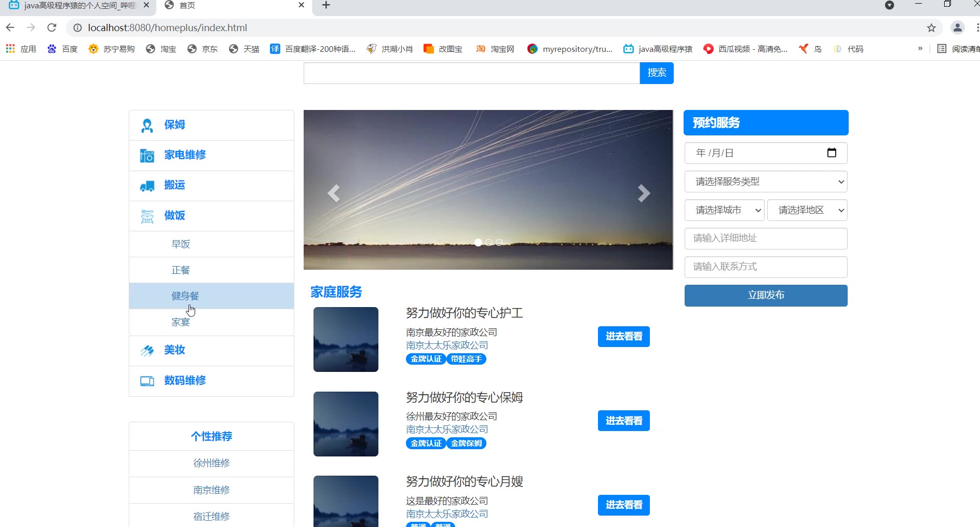This screenshot has width=980, height=527.
Task: Click the 数码维修 digital repair icon
Action: pyautogui.click(x=147, y=381)
